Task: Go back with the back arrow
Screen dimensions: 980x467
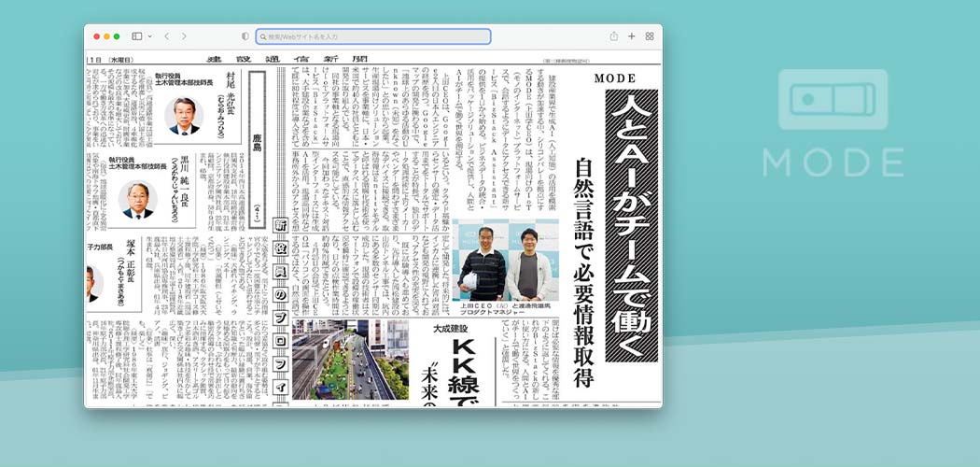Action: 166,36
